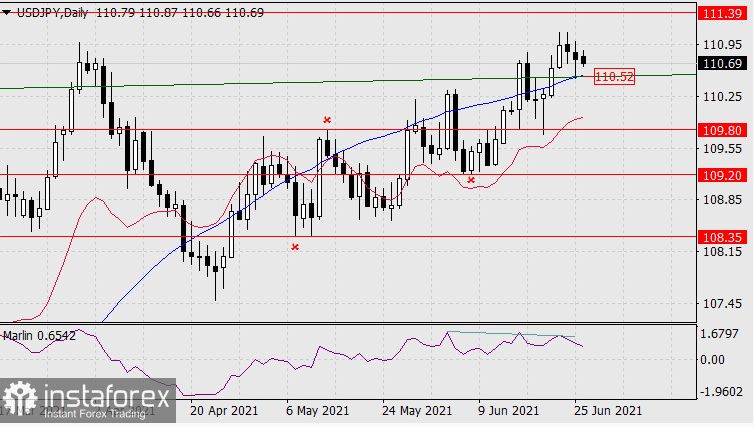Image resolution: width=754 pixels, height=427 pixels.
Task: Select the 111.39 red price label
Action: click(x=722, y=13)
